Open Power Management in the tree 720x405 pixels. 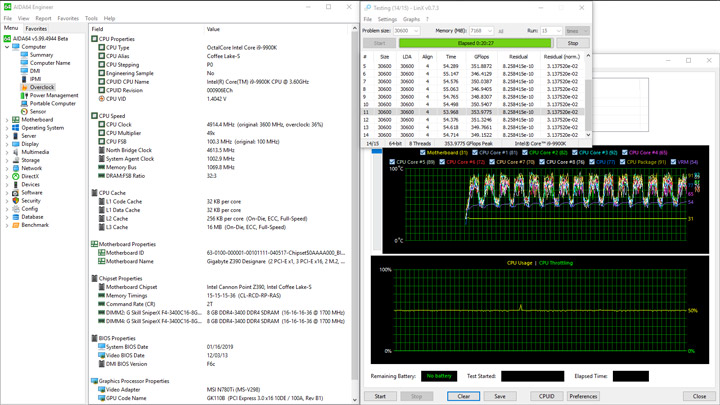point(54,95)
